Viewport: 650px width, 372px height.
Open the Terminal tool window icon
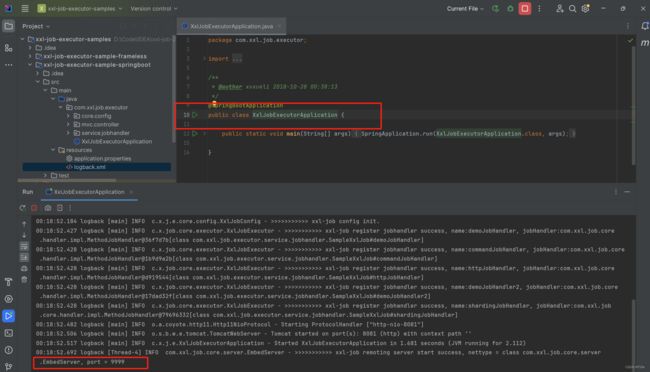9,333
